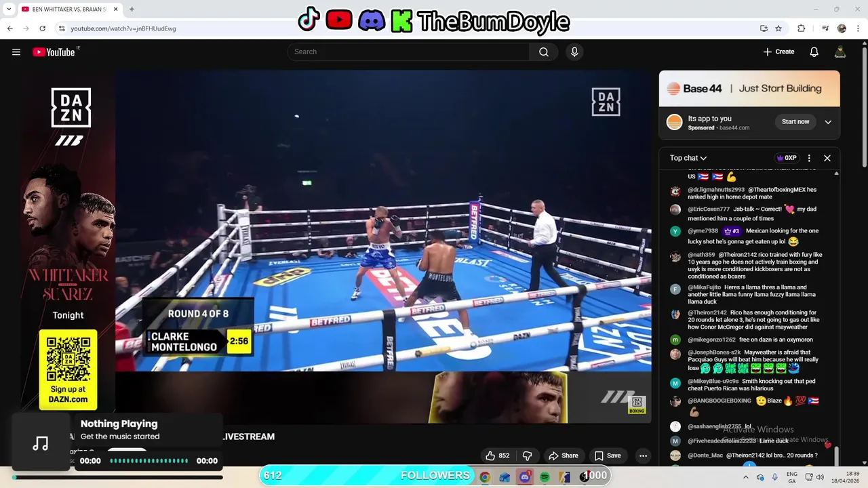
Task: Switch chat mode via Top chat dropdown
Action: (x=688, y=158)
